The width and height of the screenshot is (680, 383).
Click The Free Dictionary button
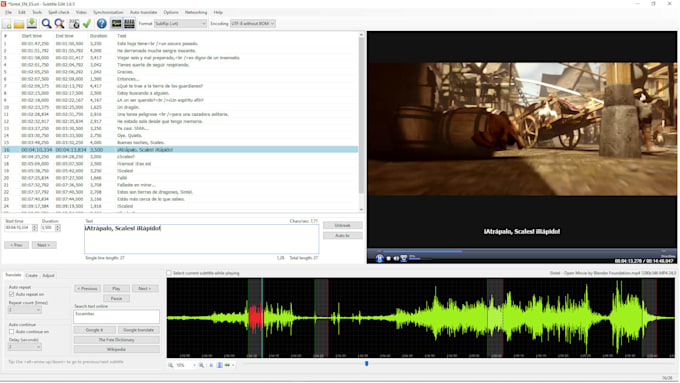[x=117, y=340]
